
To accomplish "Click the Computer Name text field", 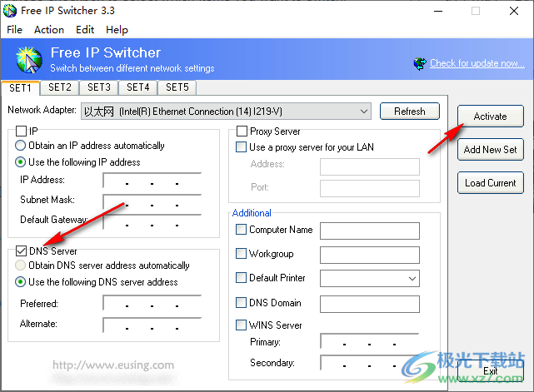I will pos(370,231).
